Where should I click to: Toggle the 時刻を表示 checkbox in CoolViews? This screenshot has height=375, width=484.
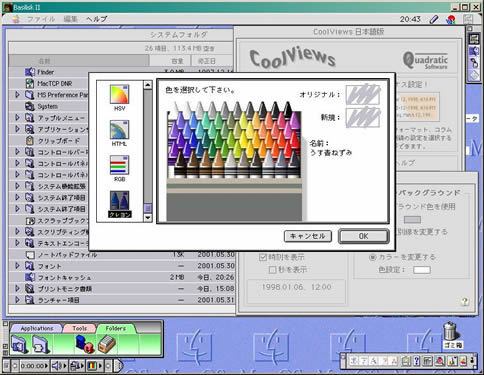[263, 257]
